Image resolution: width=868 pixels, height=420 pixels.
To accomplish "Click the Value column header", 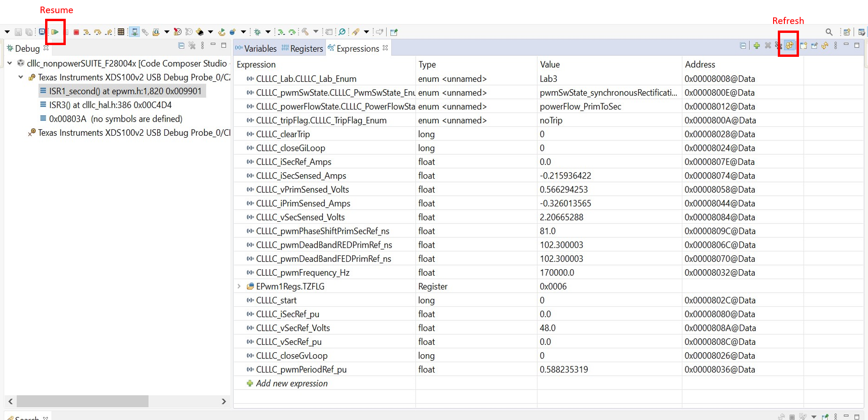I will pyautogui.click(x=550, y=64).
